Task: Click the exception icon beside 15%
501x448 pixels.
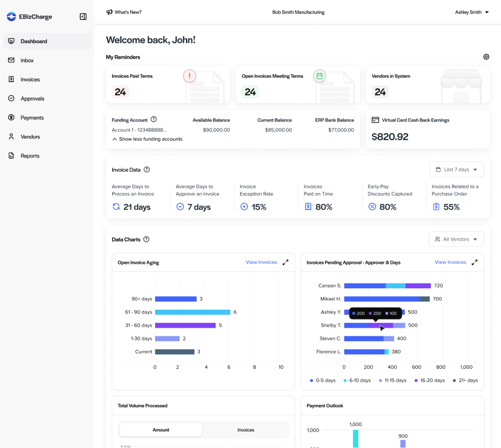Action: click(x=244, y=207)
